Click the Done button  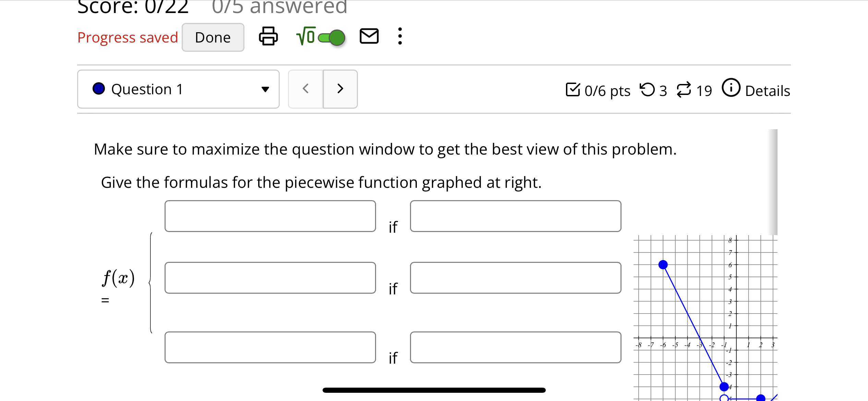pyautogui.click(x=213, y=37)
